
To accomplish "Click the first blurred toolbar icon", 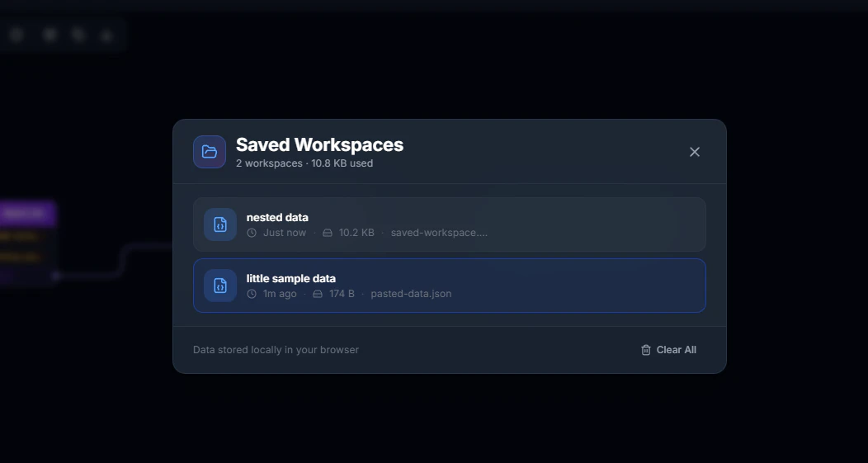I will [16, 35].
